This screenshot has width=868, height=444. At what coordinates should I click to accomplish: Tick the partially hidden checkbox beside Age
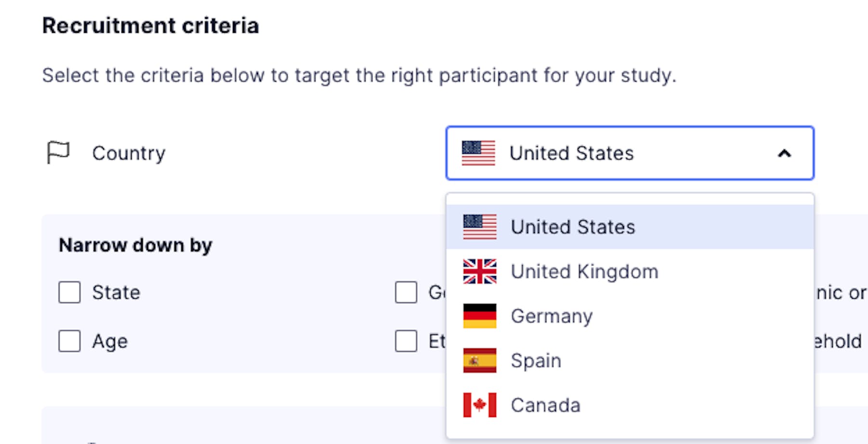click(406, 341)
